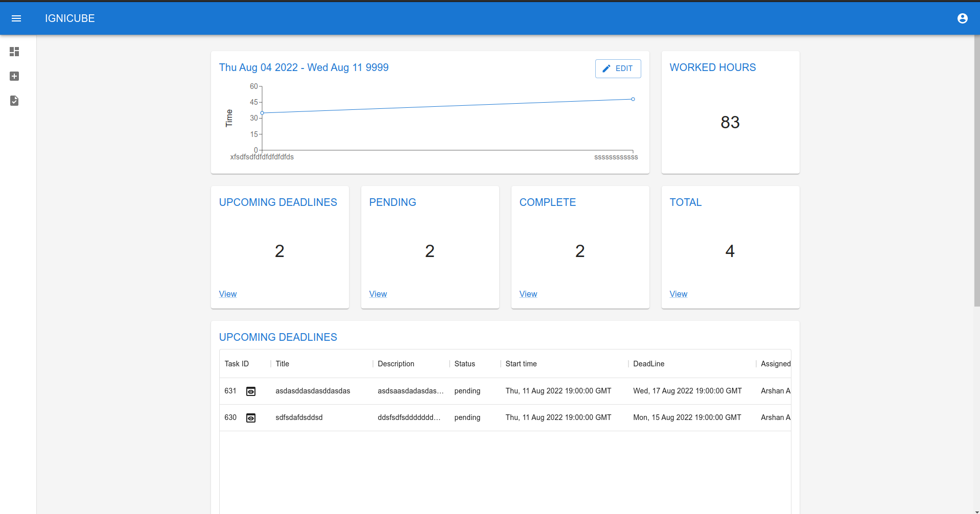980x514 pixels.
Task: Open View under the PENDING card
Action: pos(378,294)
